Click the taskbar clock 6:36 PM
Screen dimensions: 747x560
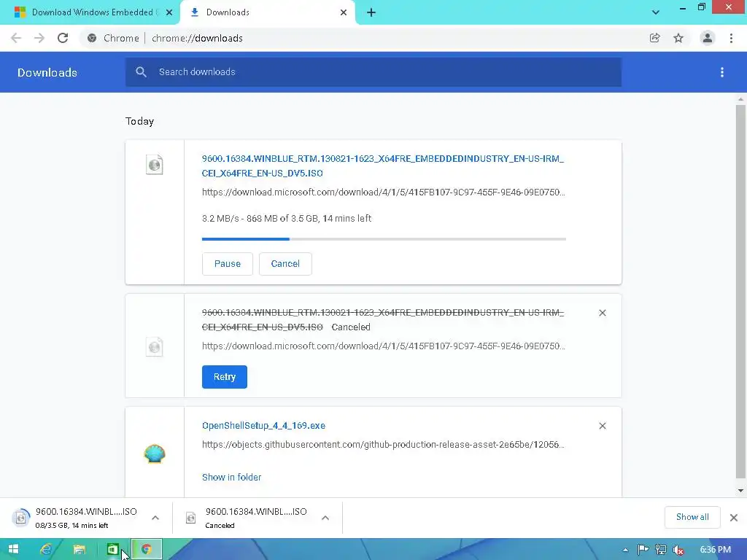click(x=715, y=550)
